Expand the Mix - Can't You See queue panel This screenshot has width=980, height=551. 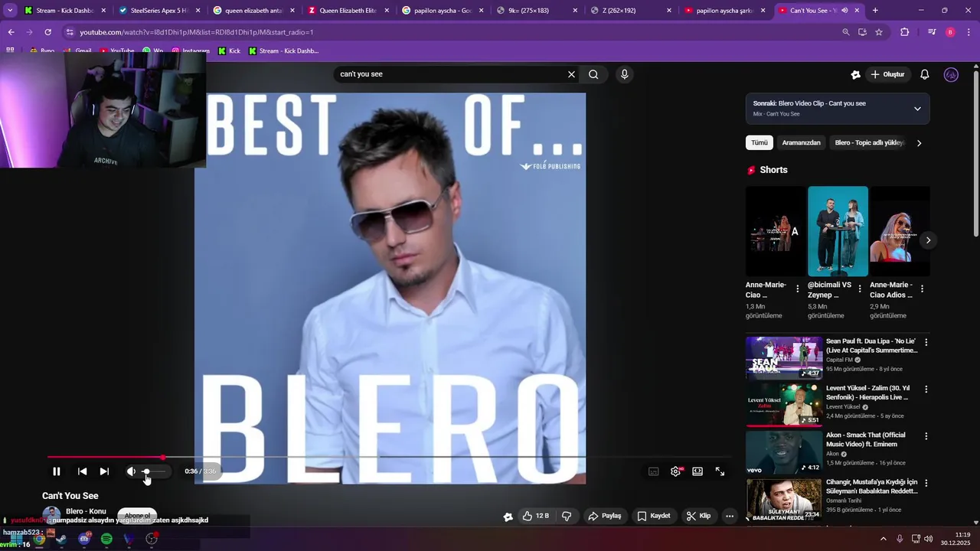click(917, 109)
